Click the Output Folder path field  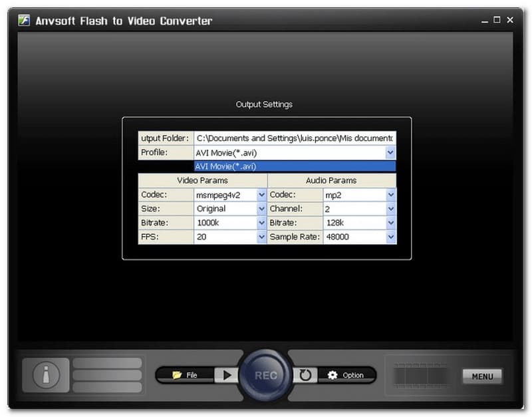(295, 138)
